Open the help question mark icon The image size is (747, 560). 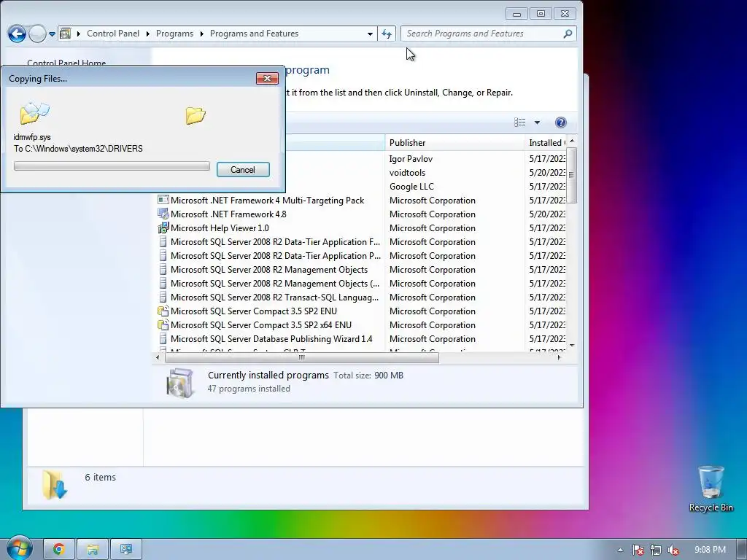point(561,122)
